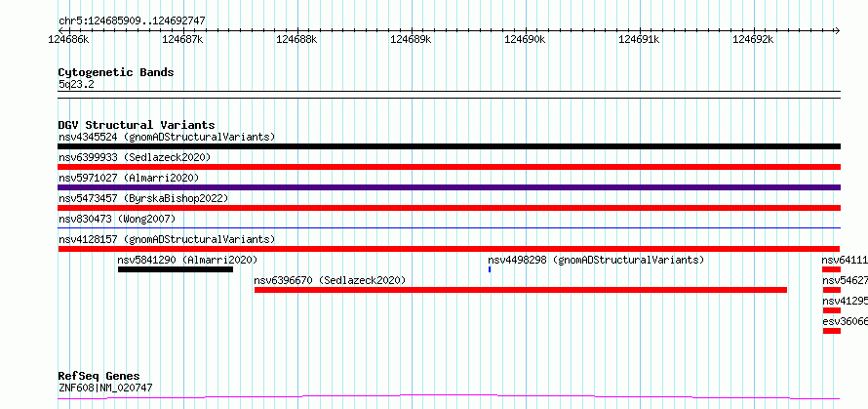868x409 pixels.
Task: Click the thin blue nsv830473 Wong2007 line
Action: click(449, 227)
